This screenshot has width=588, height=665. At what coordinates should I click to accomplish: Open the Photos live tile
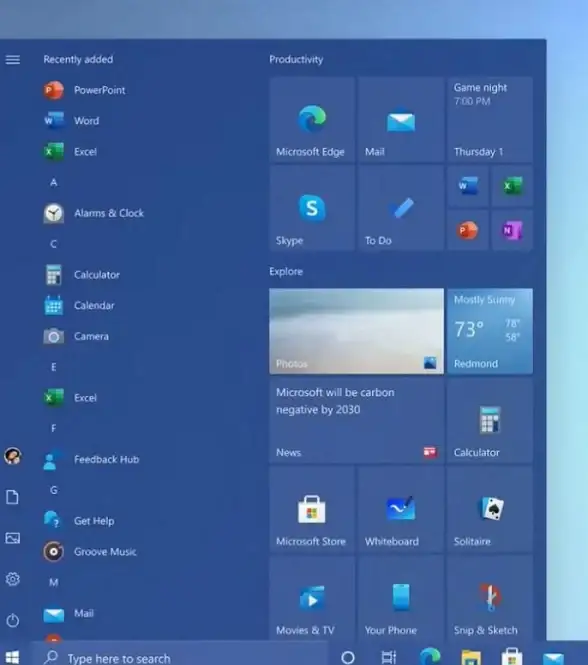[356, 331]
